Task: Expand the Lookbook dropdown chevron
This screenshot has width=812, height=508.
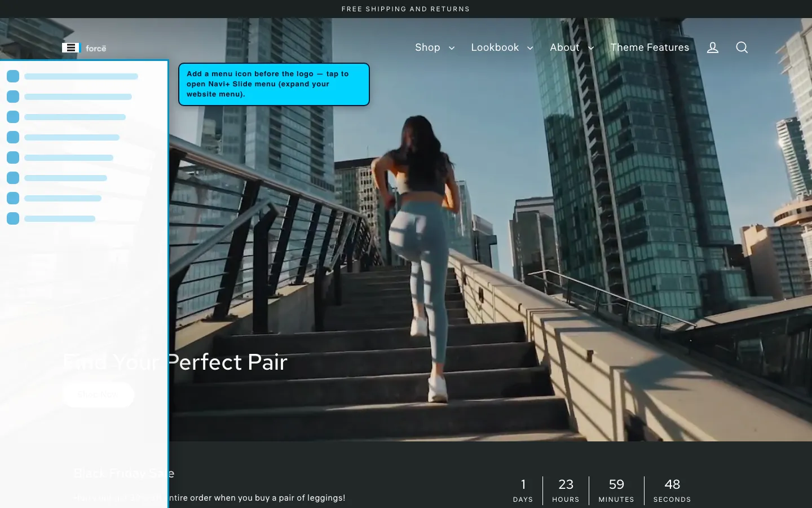Action: (530, 49)
